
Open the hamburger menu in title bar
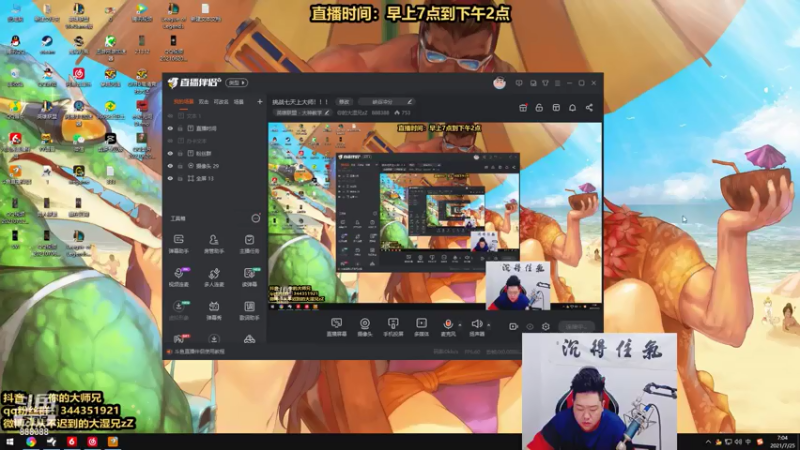click(558, 83)
